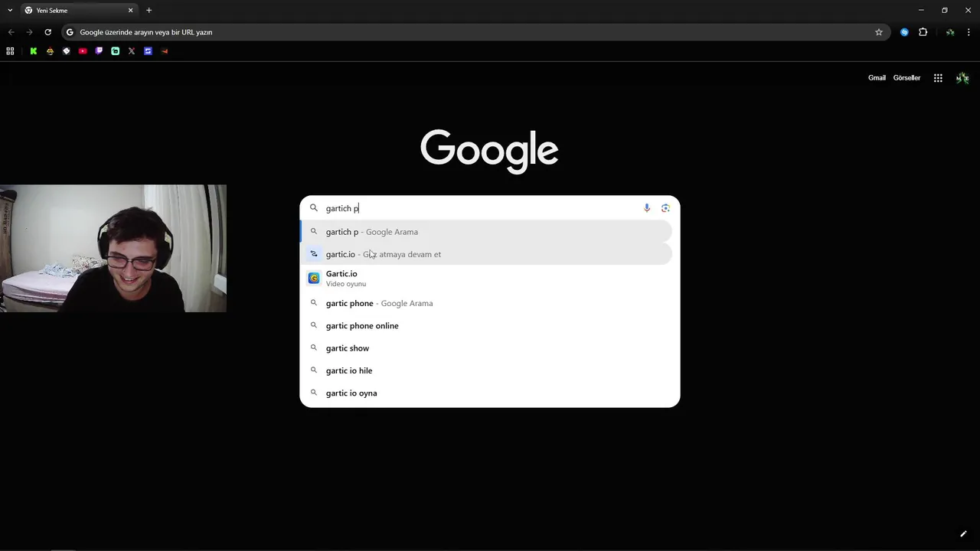Open Görseller link
Image resolution: width=980 pixels, height=551 pixels.
(x=906, y=78)
